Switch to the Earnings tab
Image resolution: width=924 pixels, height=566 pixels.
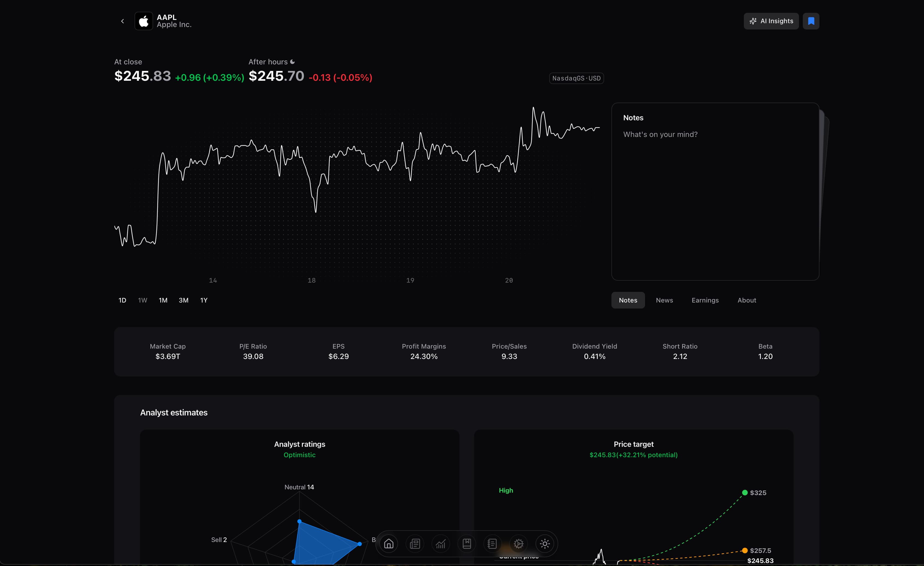705,300
